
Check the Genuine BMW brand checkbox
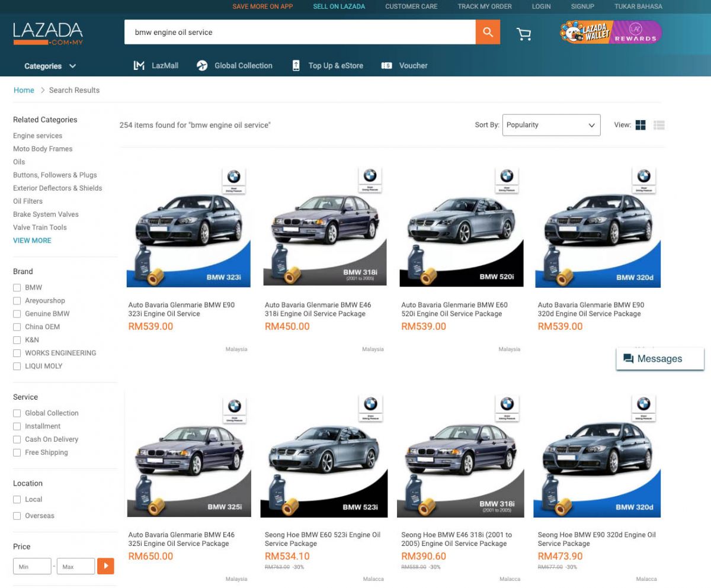[x=17, y=314]
